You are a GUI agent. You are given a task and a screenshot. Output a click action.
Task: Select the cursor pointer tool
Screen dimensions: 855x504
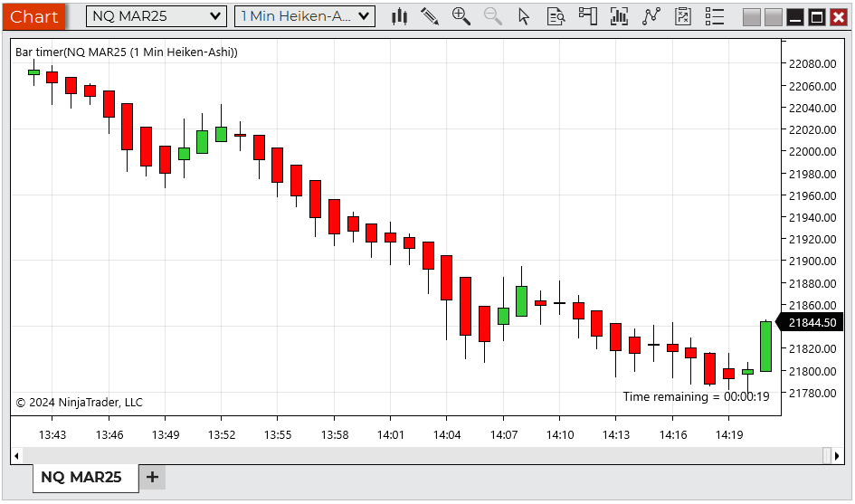[524, 16]
